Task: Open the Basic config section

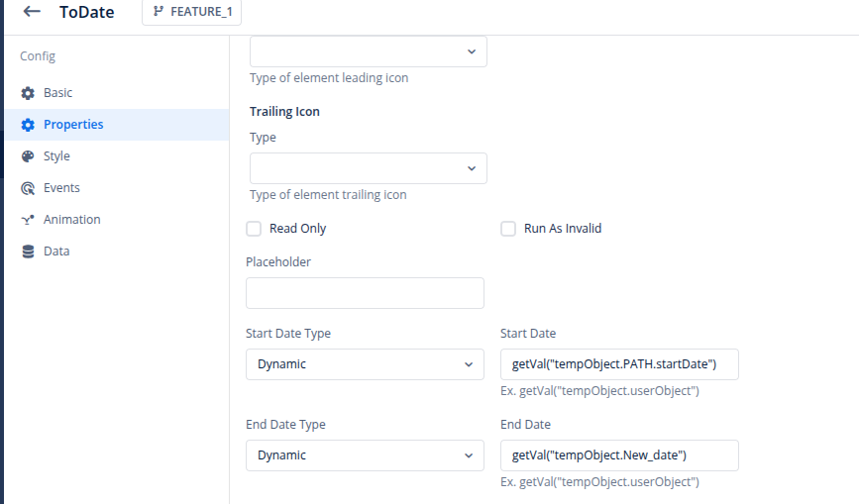Action: pyautogui.click(x=117, y=93)
